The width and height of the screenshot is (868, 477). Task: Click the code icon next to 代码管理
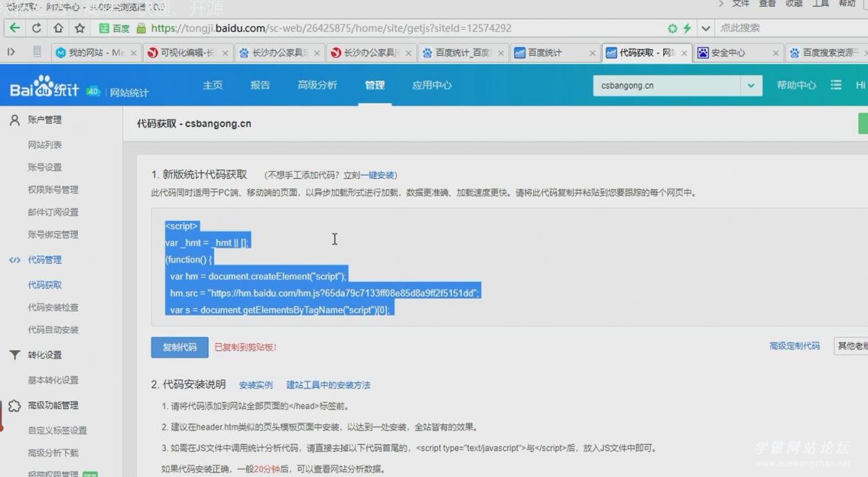click(x=15, y=259)
